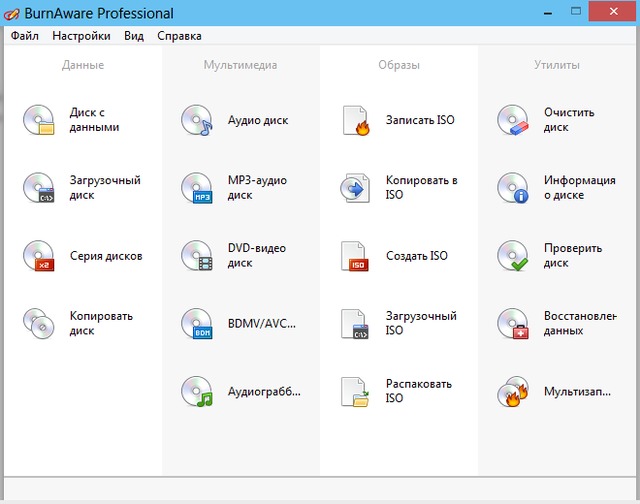The height and width of the screenshot is (504, 640).
Task: Launch the Загрузочный диск icon
Action: (39, 188)
